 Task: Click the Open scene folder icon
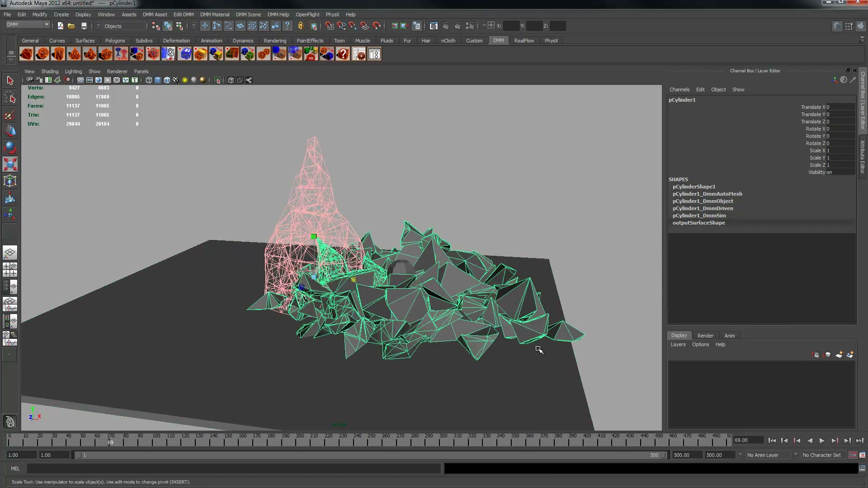pos(71,26)
